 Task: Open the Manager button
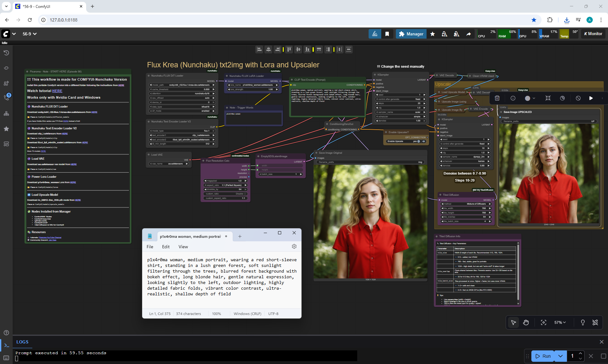[x=411, y=34]
